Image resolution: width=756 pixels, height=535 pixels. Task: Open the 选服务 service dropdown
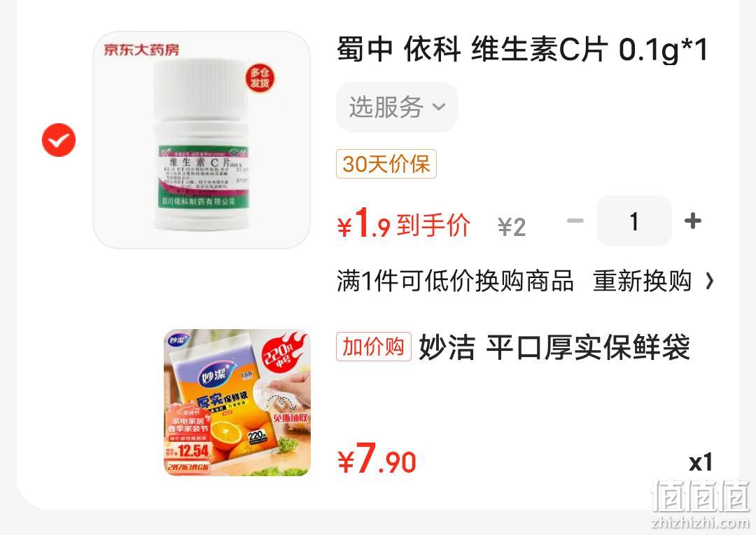pos(397,107)
